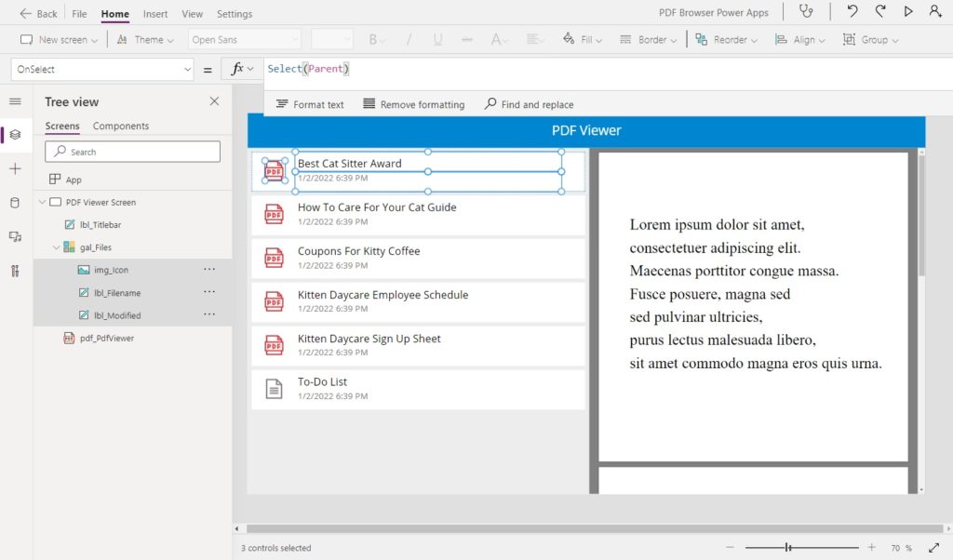The width and height of the screenshot is (953, 560).
Task: Click the fx function button
Action: pyautogui.click(x=241, y=69)
